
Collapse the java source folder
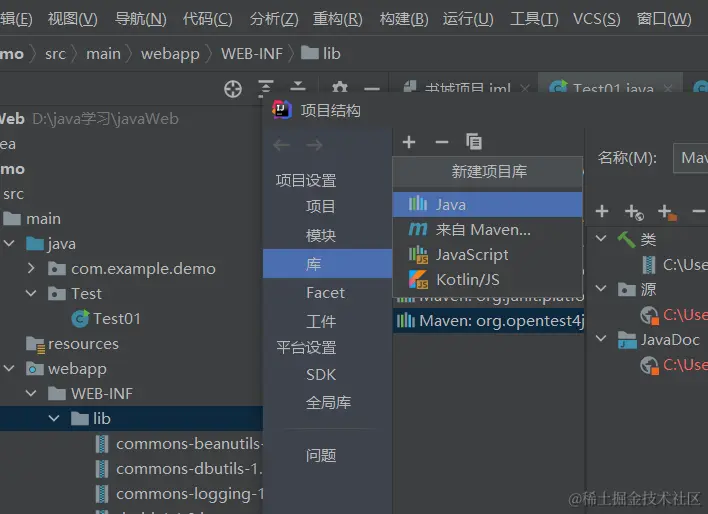click(x=9, y=243)
